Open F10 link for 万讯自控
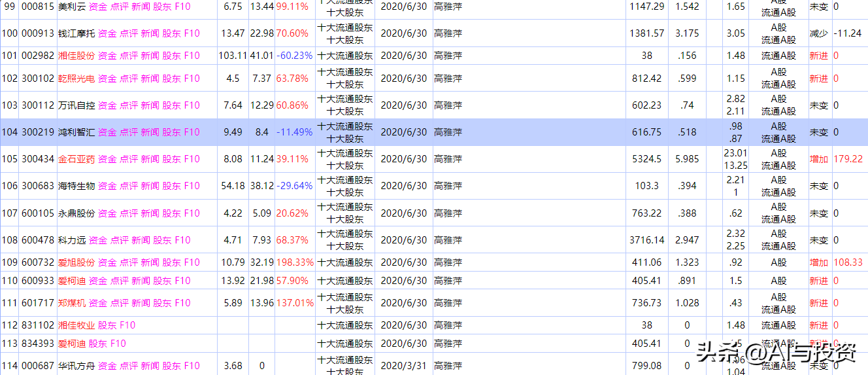The width and height of the screenshot is (868, 375). coord(192,105)
